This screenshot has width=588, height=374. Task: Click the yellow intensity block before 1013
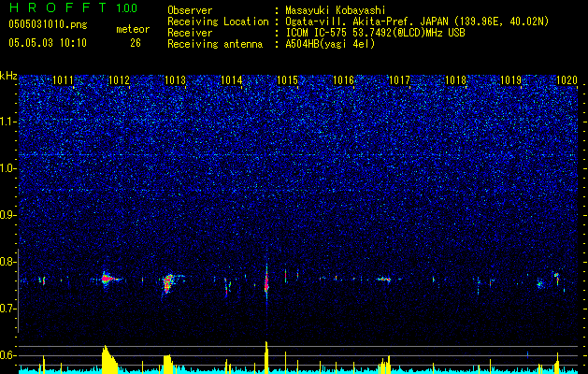point(169,364)
